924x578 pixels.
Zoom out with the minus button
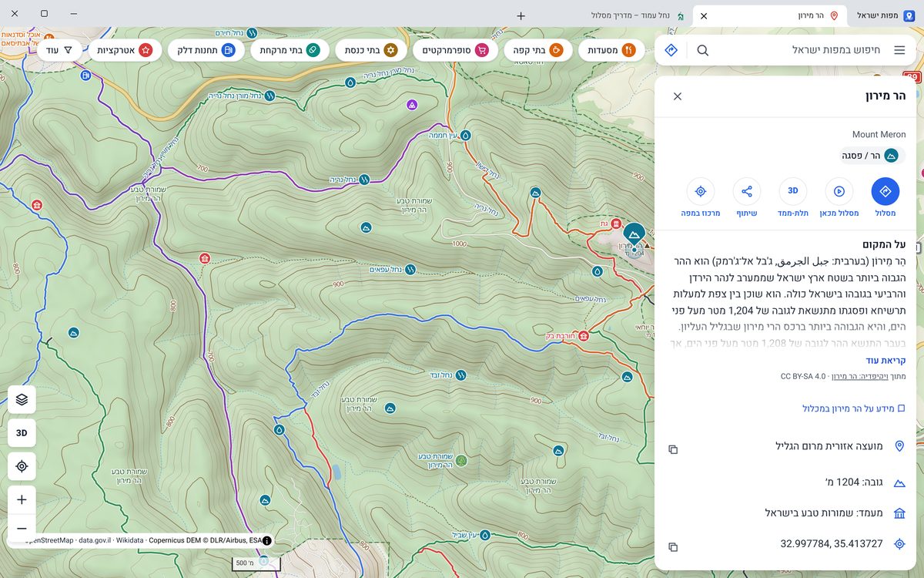[x=22, y=529]
